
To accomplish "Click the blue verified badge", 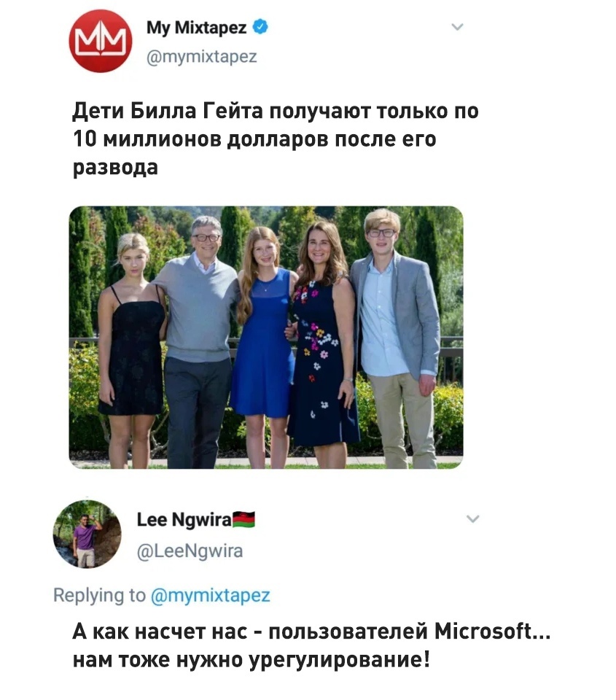I will click(260, 28).
